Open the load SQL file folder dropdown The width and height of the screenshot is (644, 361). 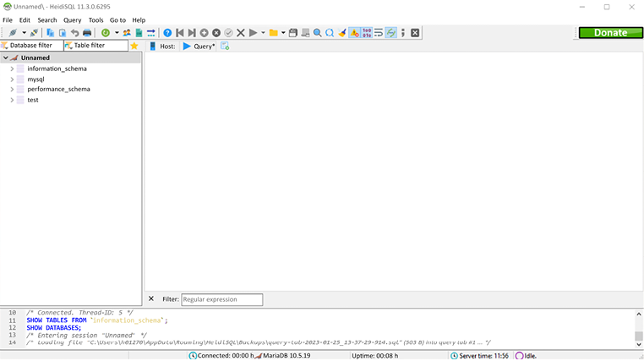point(283,33)
